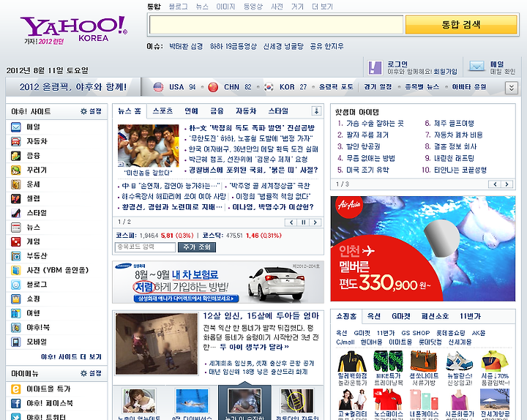Screen dimensions: 527x420
Task: Open headline '12살 임신, 15살에 두아들 엄마'
Action: click(x=261, y=316)
